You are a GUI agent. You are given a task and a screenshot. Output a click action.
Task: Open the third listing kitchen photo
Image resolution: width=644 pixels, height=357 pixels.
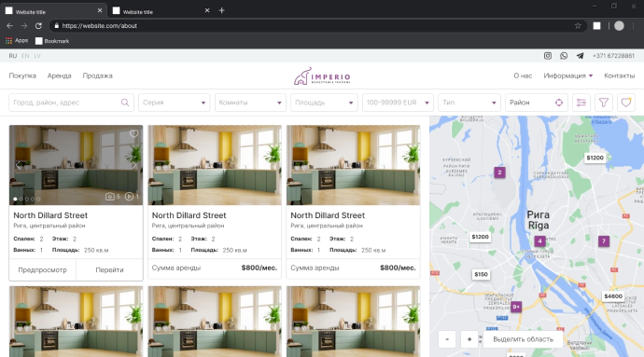353,165
